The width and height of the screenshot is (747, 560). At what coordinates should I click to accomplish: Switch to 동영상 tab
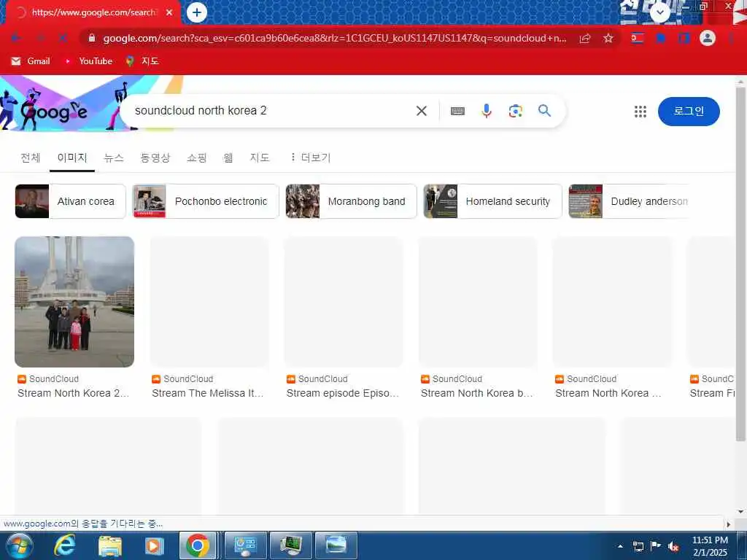pos(155,157)
